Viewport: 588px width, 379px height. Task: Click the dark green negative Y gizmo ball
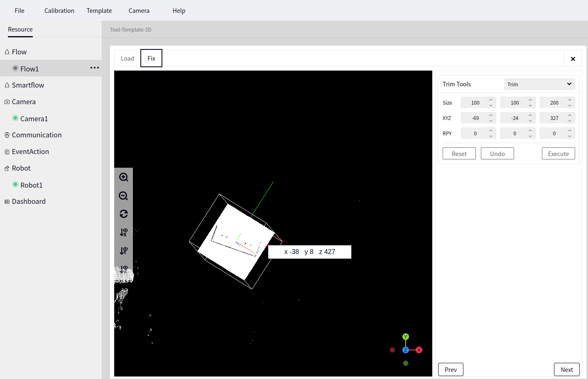[406, 363]
